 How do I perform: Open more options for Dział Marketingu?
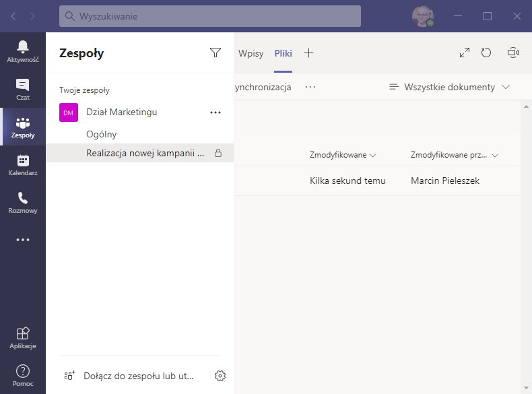pos(215,112)
